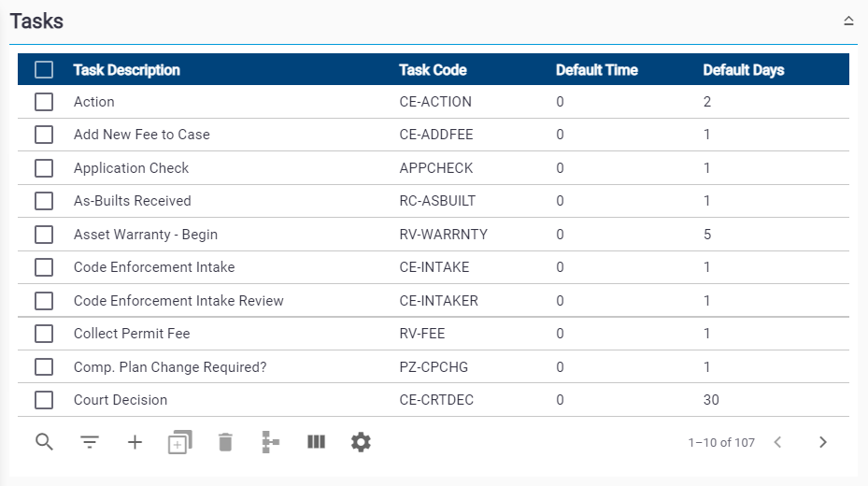Image resolution: width=868 pixels, height=486 pixels.
Task: Click the CE-CRTDEC task code
Action: [x=436, y=400]
